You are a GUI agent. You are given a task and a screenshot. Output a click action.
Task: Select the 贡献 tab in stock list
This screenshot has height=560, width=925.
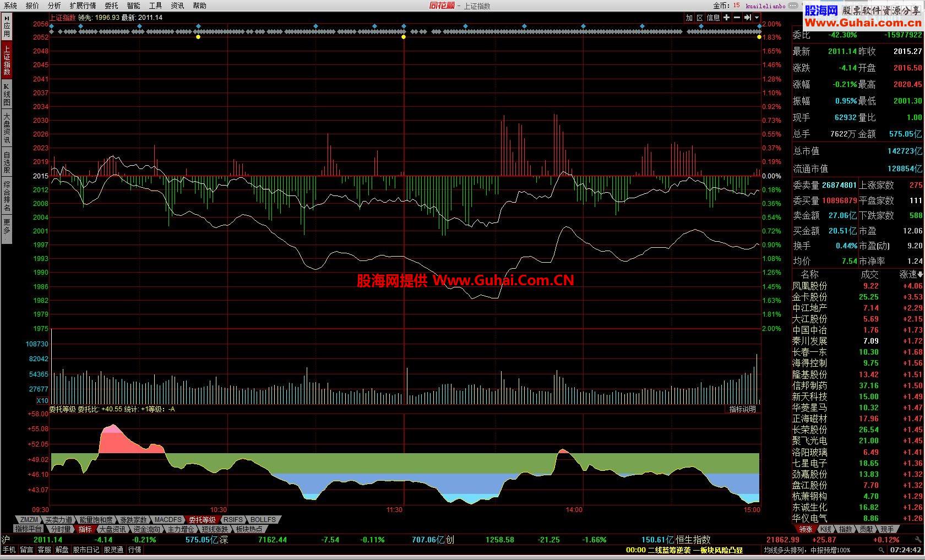(x=866, y=529)
